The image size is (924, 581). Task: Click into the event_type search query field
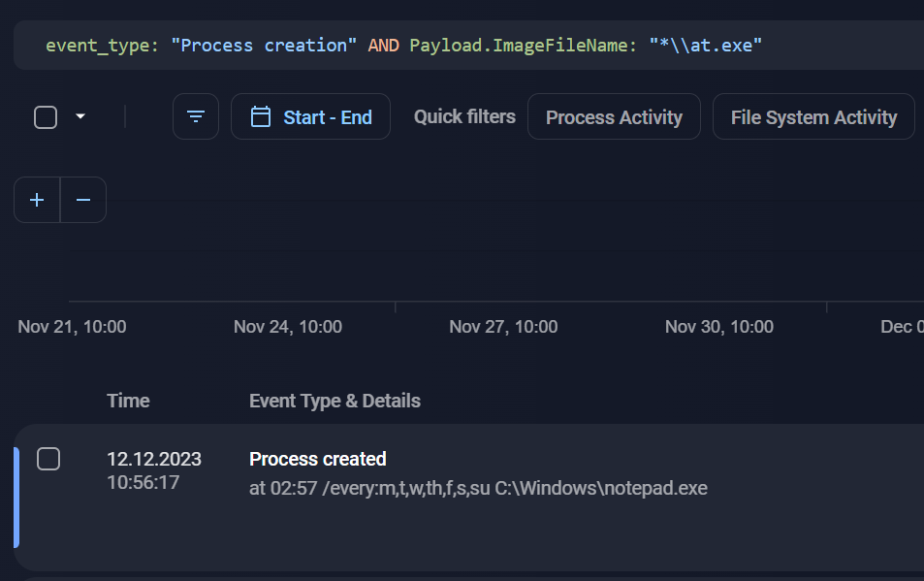pyautogui.click(x=468, y=46)
